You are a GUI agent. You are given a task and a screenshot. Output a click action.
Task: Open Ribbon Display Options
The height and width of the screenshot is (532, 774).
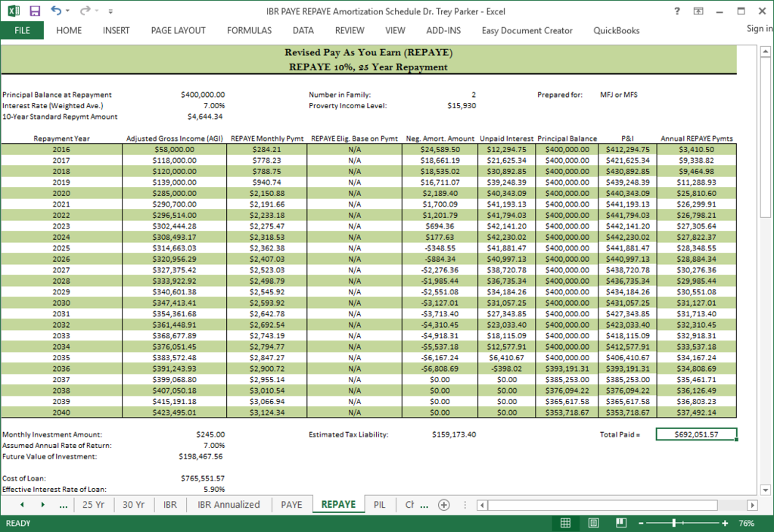click(x=698, y=11)
